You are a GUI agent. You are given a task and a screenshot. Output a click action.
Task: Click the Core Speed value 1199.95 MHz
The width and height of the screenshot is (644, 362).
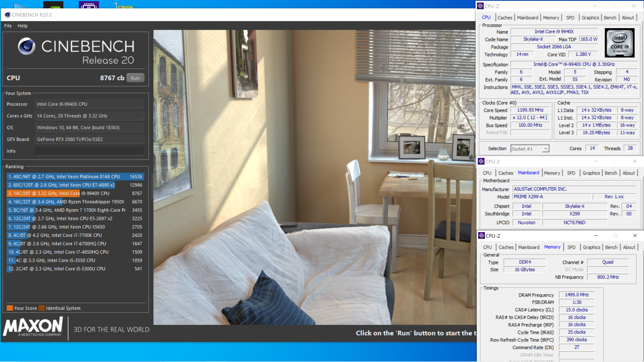pos(530,110)
